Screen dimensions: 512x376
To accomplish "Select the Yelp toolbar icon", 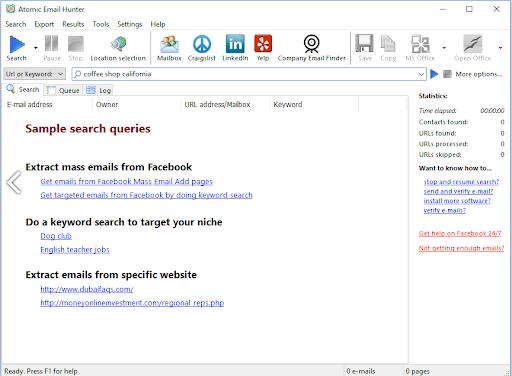I will tap(263, 48).
